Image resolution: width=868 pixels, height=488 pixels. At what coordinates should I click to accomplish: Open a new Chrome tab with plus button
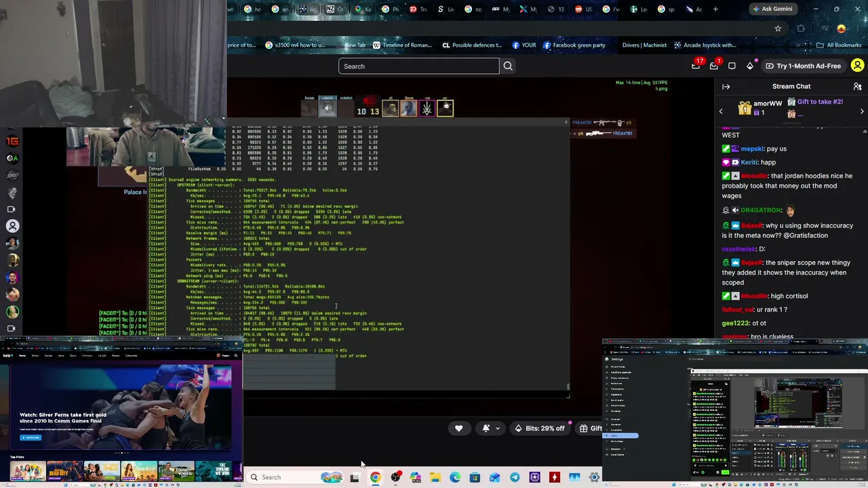(x=716, y=9)
